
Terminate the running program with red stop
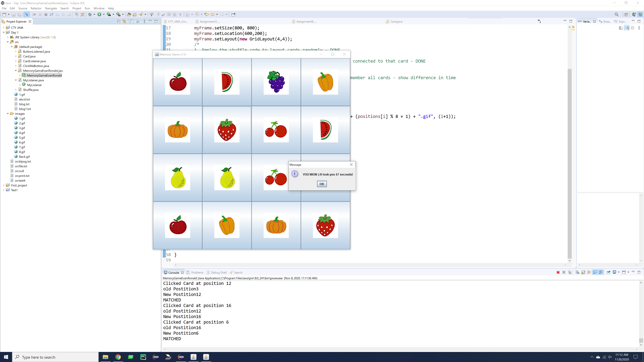tap(558, 272)
